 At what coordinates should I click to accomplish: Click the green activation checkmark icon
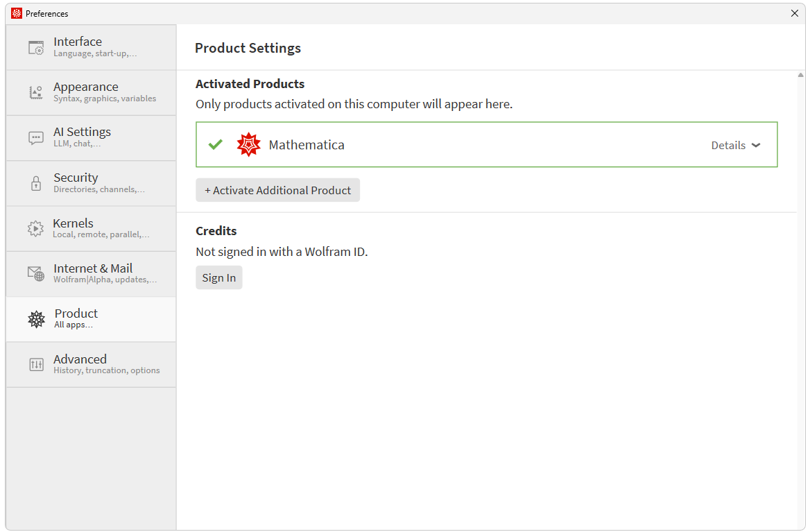coord(216,145)
